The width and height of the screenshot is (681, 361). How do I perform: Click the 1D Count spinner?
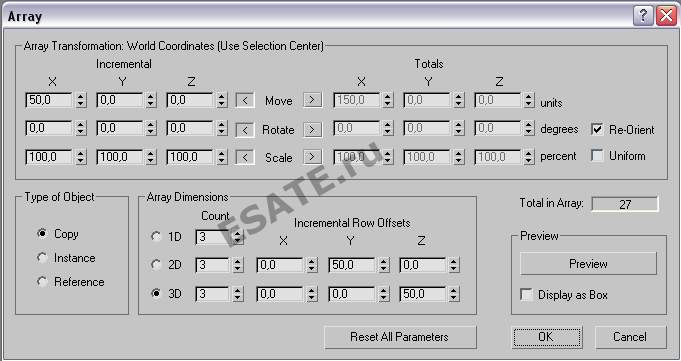pyautogui.click(x=238, y=237)
